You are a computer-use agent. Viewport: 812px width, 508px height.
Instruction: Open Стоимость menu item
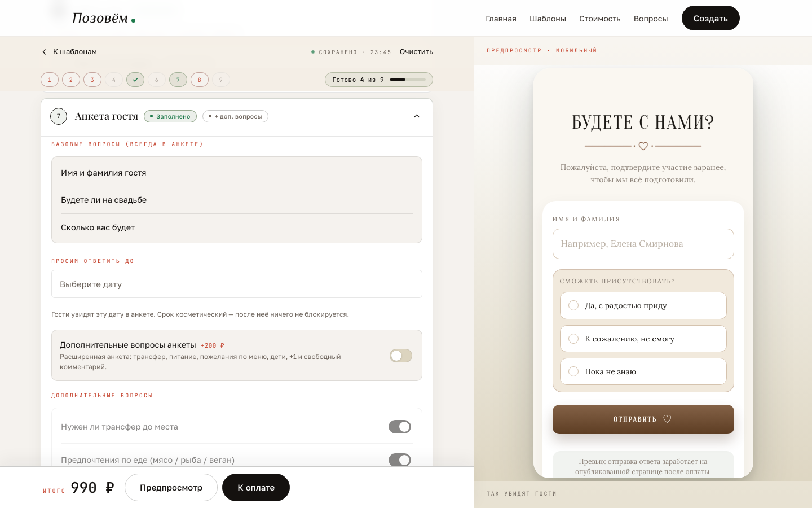click(600, 19)
